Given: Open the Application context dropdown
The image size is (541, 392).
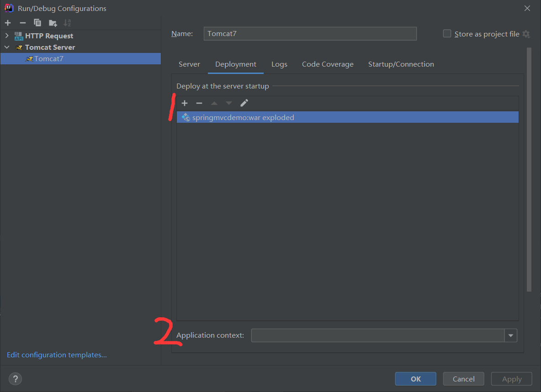Looking at the screenshot, I should coord(510,335).
